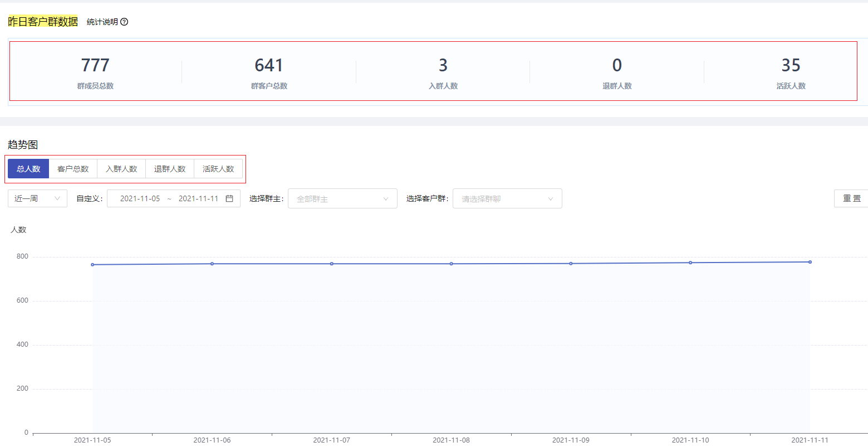Viewport: 868px width, 447px height.
Task: Click start date 2021-11-05 field
Action: coord(140,198)
